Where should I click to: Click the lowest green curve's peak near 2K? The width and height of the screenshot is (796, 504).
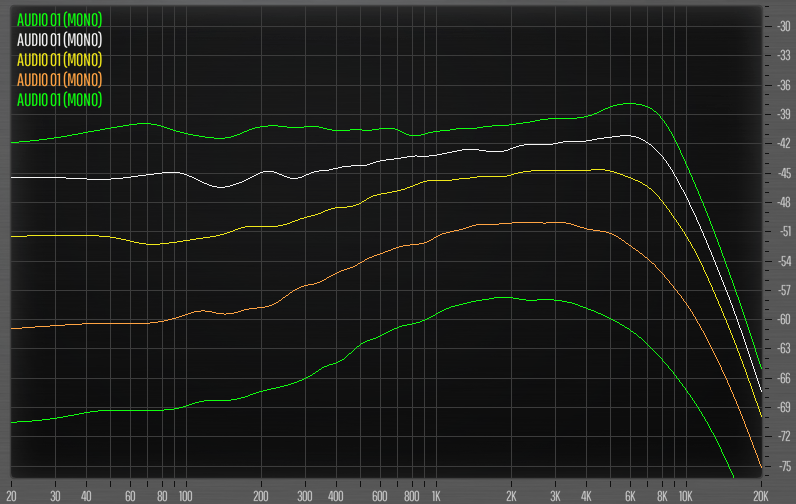coord(507,297)
